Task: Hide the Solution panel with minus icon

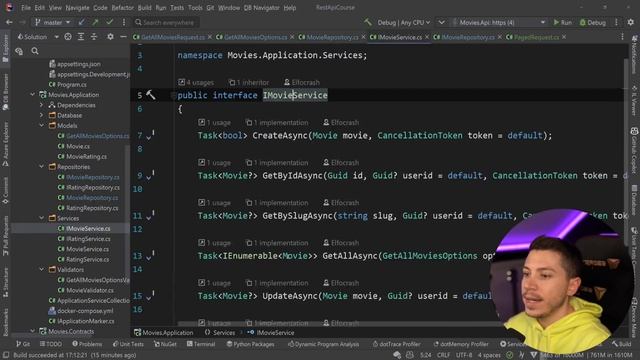Action: click(123, 37)
